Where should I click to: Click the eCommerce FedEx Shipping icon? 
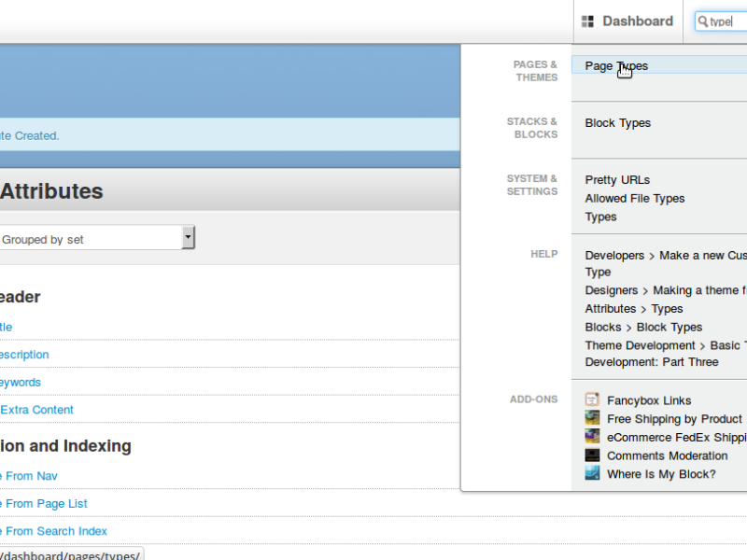click(592, 437)
